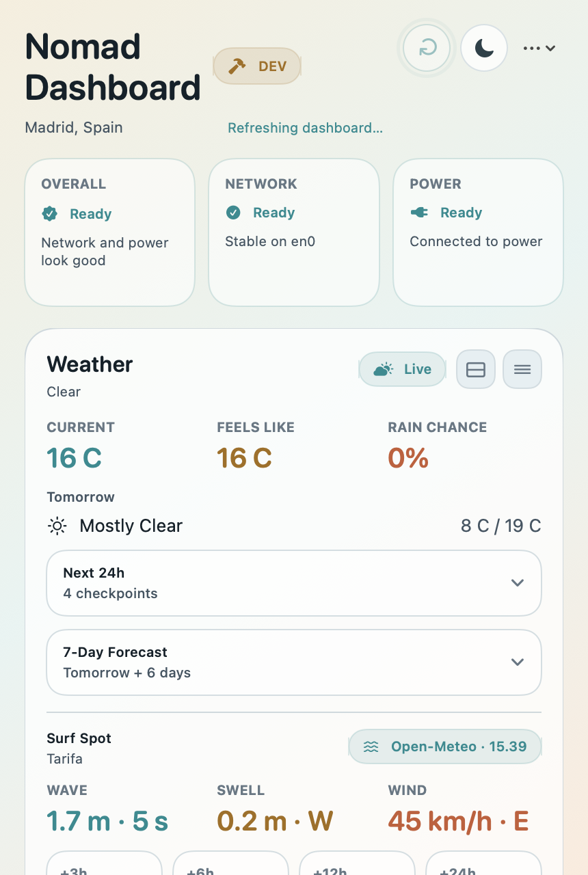This screenshot has height=875, width=588.
Task: Toggle the Live weather mode
Action: (x=402, y=369)
